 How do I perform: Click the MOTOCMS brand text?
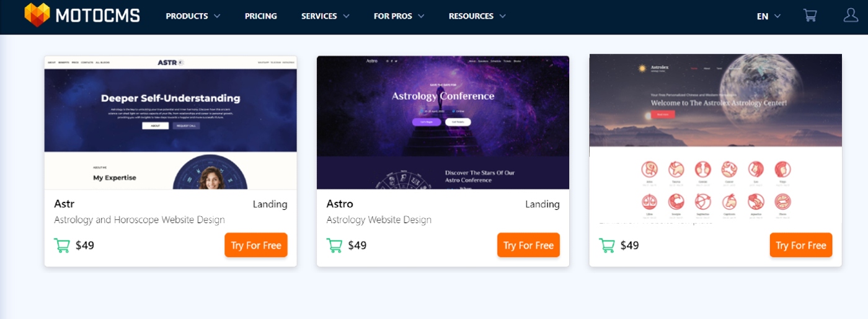[x=97, y=16]
